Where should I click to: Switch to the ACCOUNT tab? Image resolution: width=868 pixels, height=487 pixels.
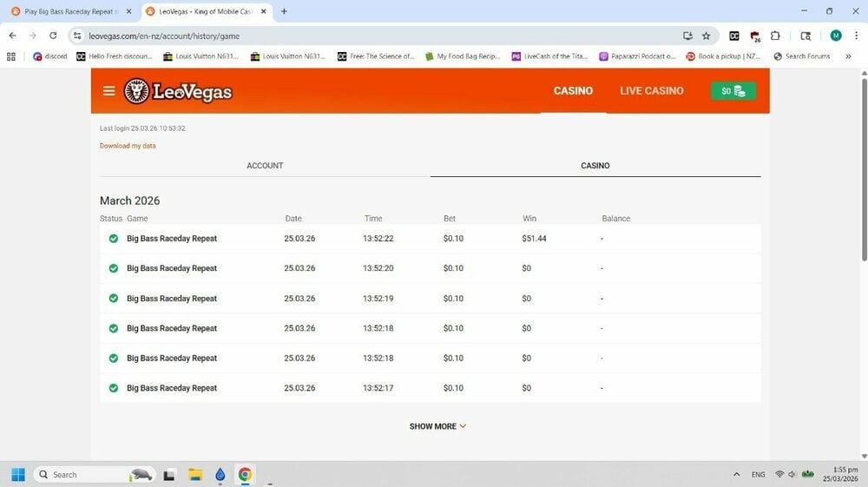(265, 165)
